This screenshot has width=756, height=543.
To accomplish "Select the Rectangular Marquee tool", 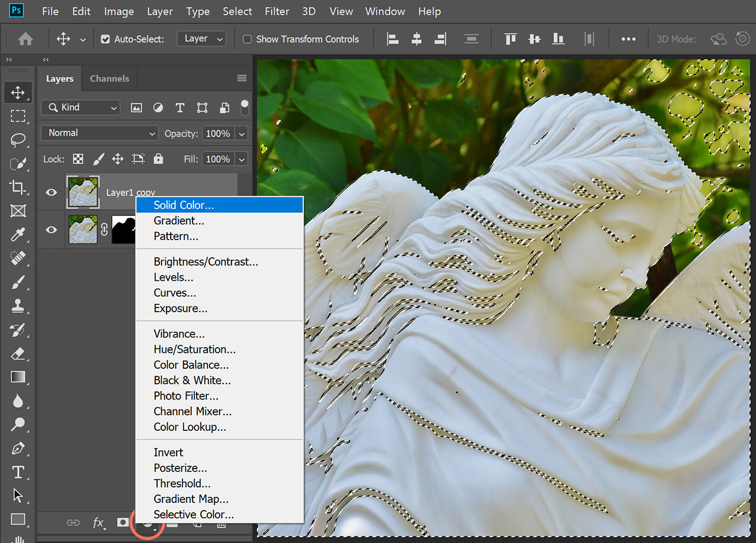I will (18, 116).
